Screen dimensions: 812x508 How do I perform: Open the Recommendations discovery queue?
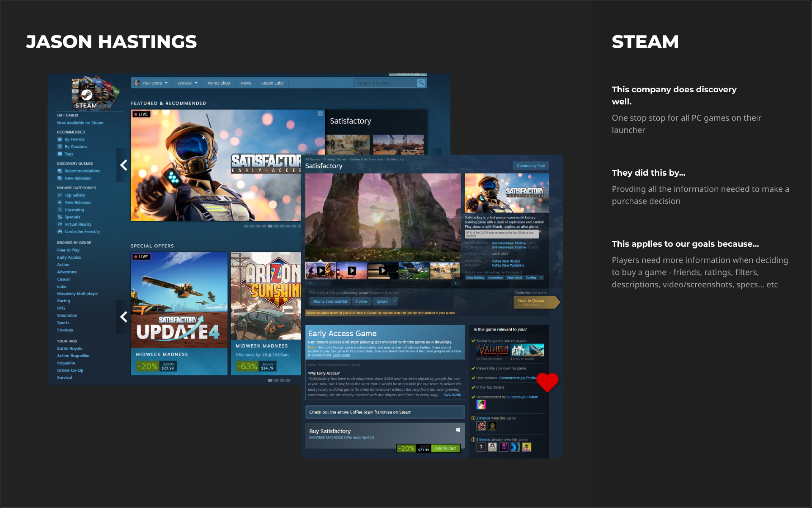coord(82,171)
